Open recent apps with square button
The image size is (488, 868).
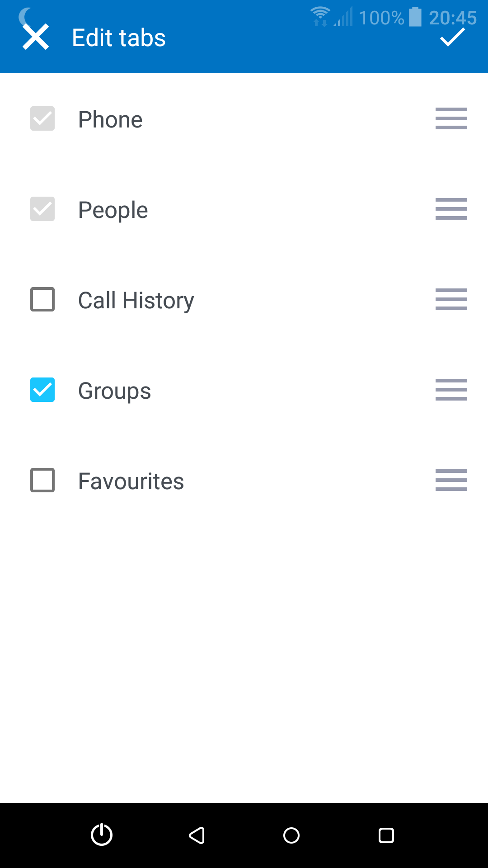click(386, 835)
